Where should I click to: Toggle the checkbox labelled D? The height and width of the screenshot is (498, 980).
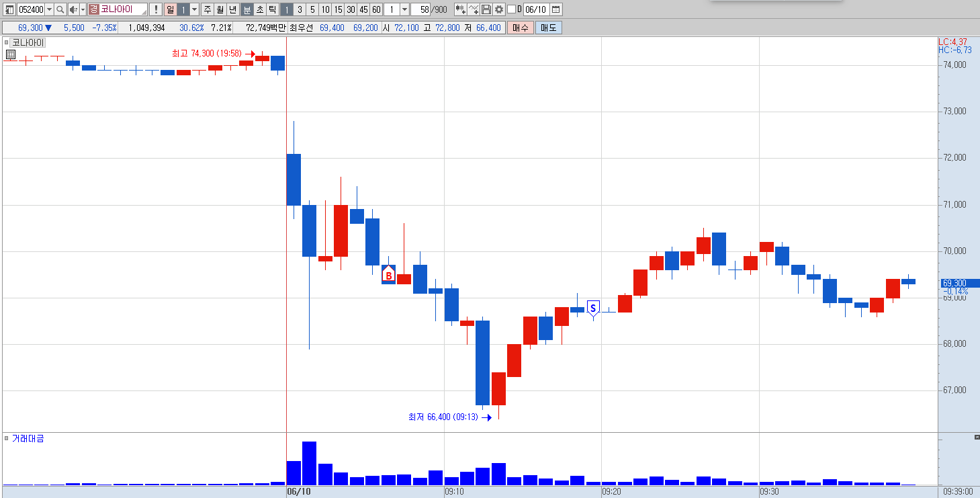511,9
